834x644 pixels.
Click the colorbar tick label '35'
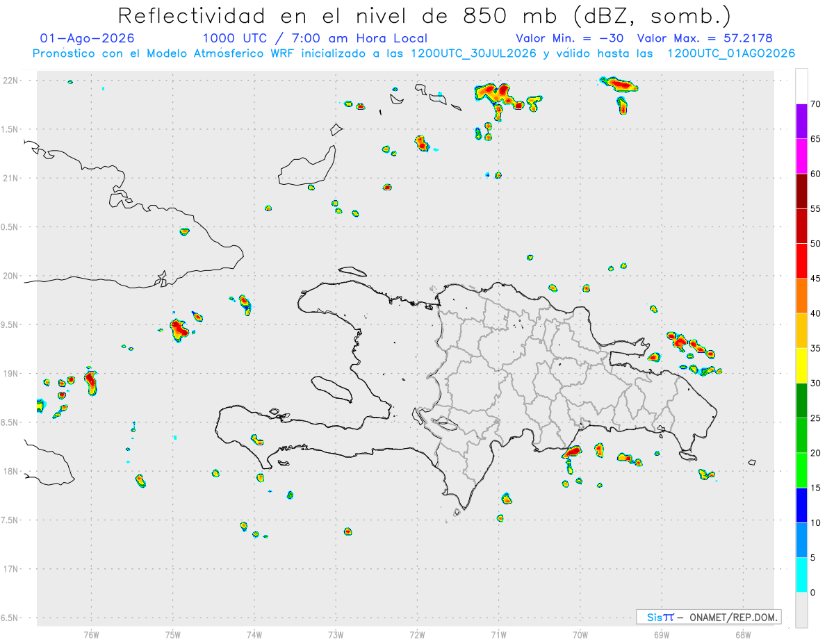click(x=815, y=348)
